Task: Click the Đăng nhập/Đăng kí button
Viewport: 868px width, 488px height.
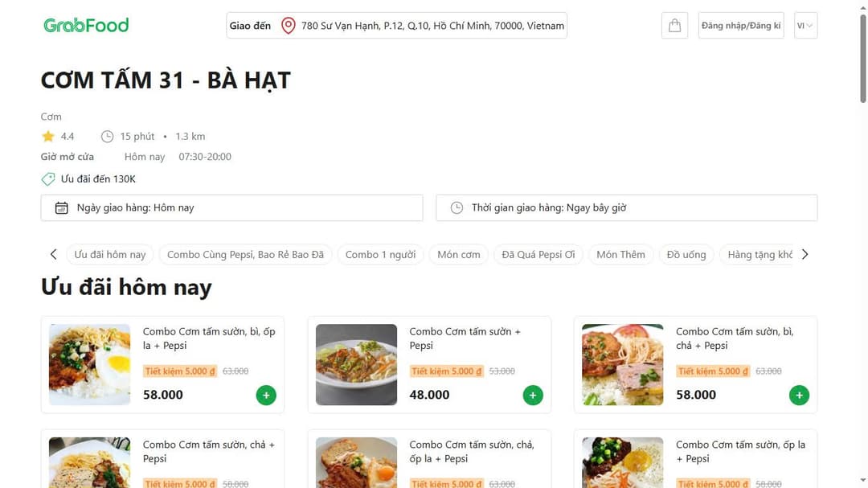Action: (x=740, y=25)
